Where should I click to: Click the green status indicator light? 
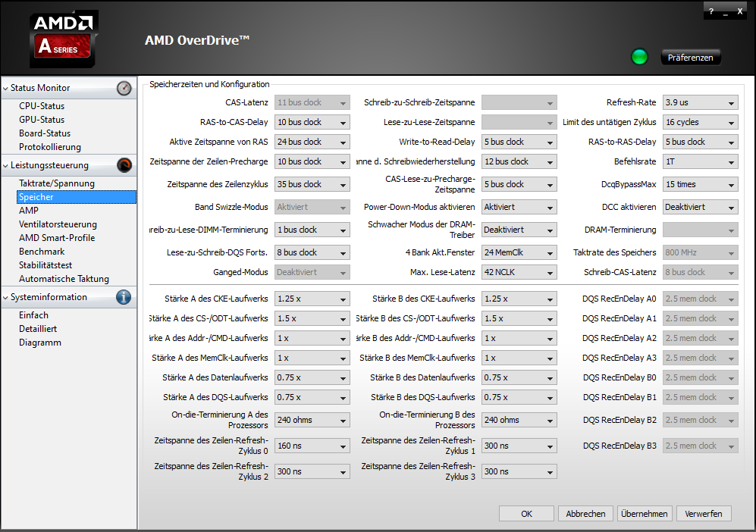click(x=639, y=57)
